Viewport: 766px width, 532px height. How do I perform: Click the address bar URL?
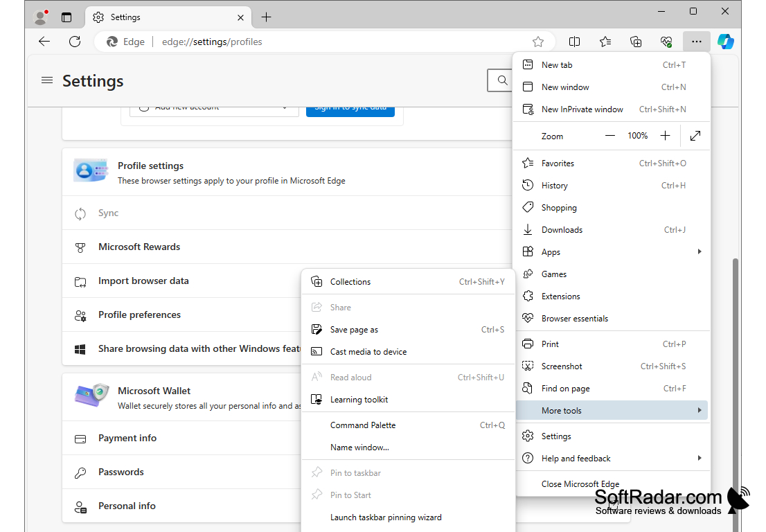[x=212, y=42]
